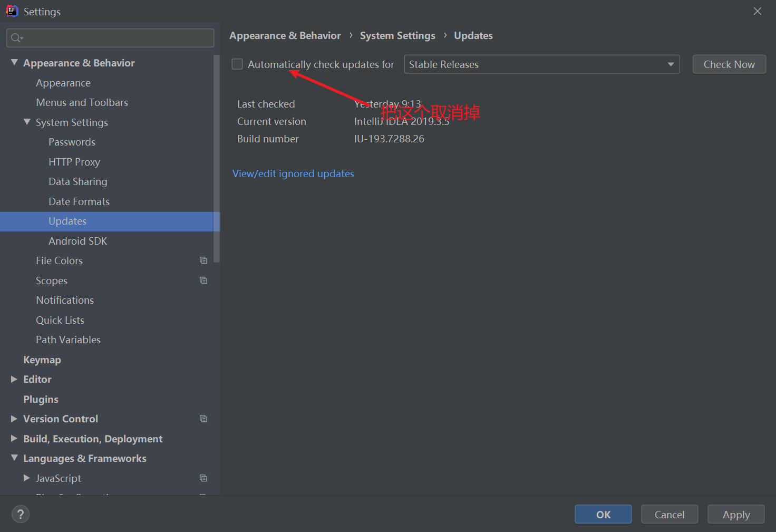Image resolution: width=776 pixels, height=532 pixels.
Task: Select Date Formats in the tree
Action: tap(79, 201)
